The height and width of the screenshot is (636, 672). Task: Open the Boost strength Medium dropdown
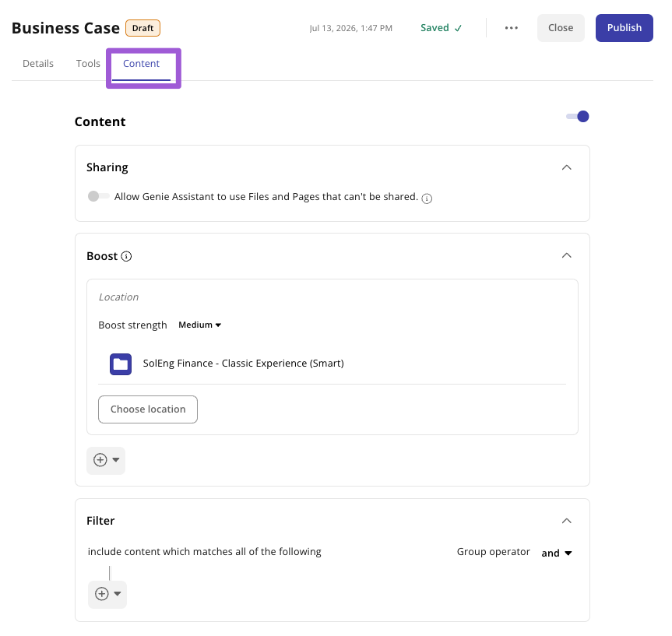point(199,325)
